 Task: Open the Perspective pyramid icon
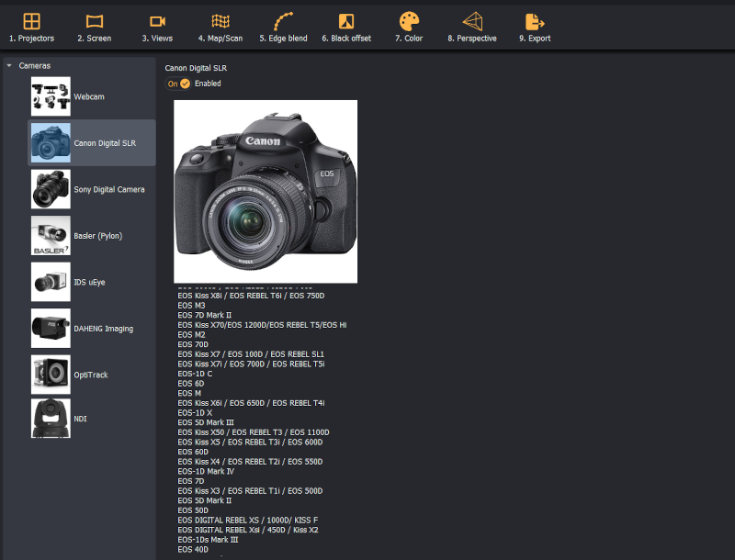point(472,21)
